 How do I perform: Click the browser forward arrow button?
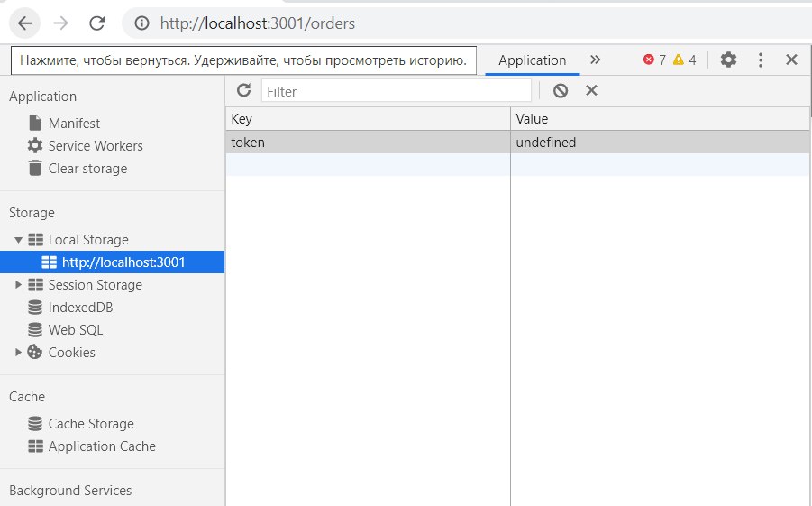coord(61,23)
